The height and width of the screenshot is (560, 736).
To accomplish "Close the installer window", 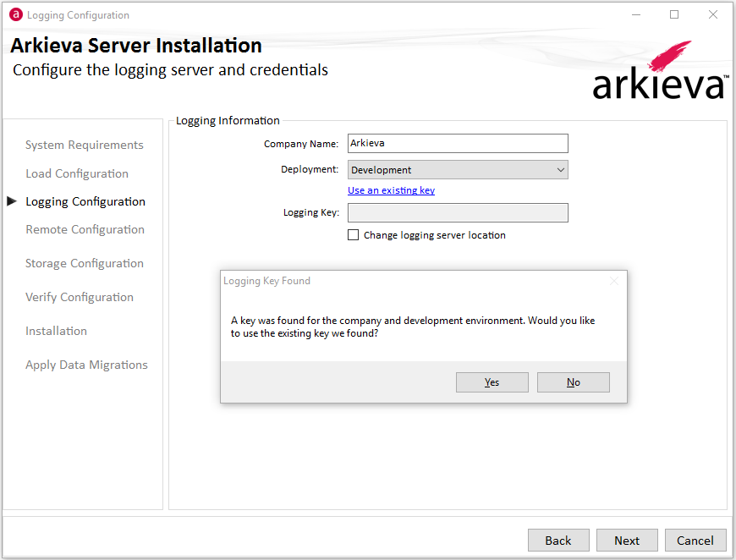I will [713, 14].
